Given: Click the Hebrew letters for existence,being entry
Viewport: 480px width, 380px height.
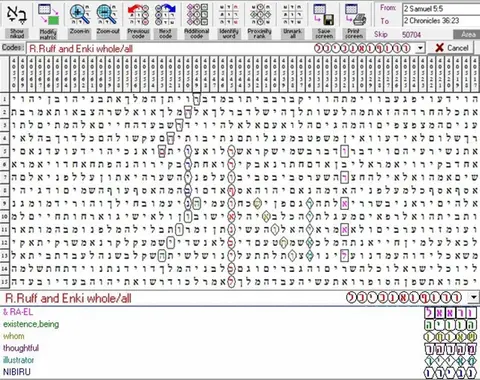Looking at the screenshot, I should (x=450, y=325).
